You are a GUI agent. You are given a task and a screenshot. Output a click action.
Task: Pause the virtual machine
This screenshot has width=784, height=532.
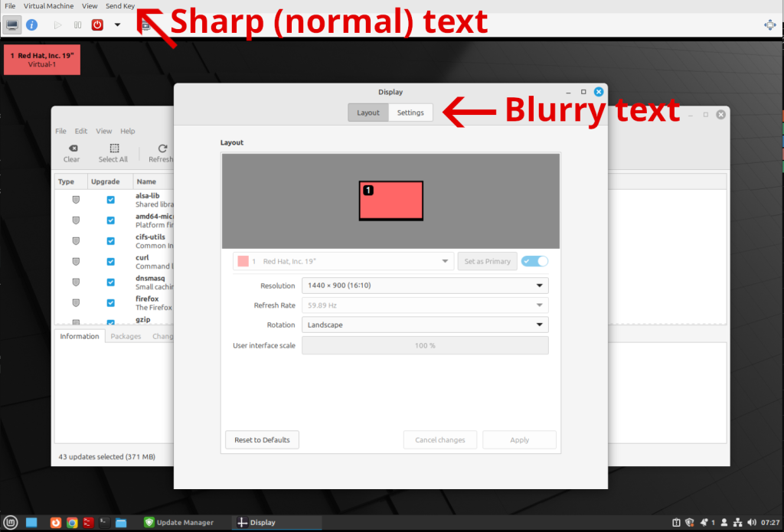click(x=77, y=24)
